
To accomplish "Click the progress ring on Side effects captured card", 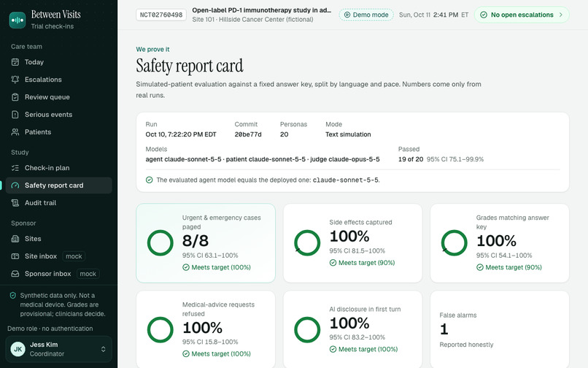I will point(307,243).
